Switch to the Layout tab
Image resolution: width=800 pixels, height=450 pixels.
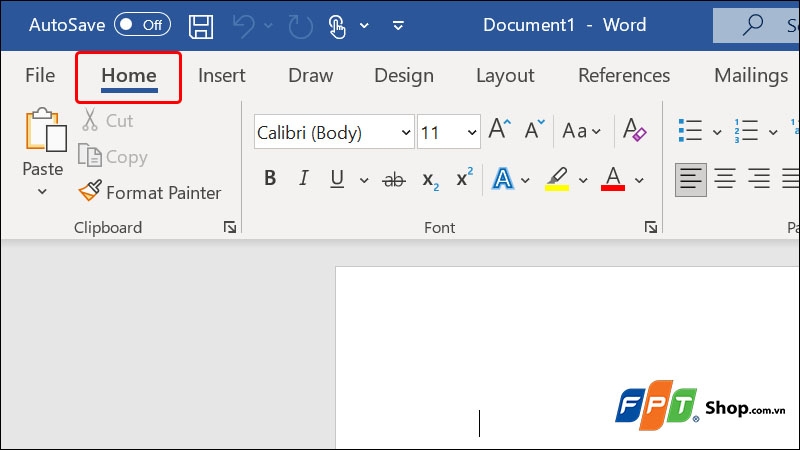[505, 75]
